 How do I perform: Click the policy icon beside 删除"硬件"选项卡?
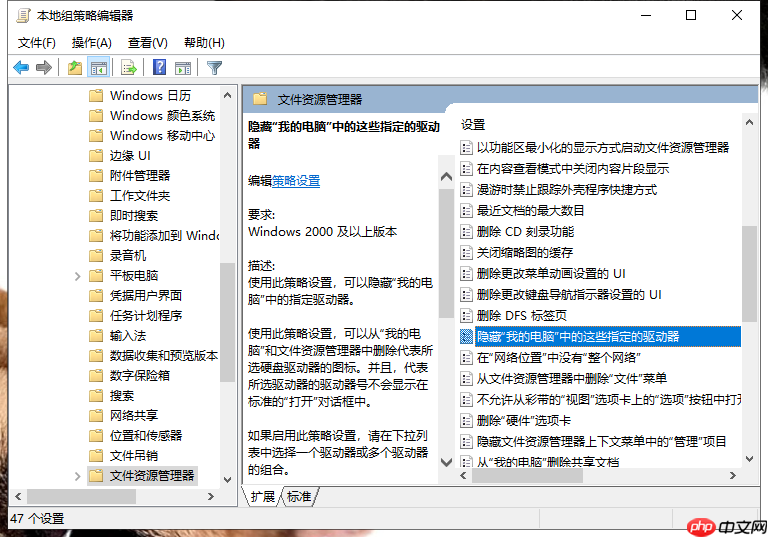[466, 420]
